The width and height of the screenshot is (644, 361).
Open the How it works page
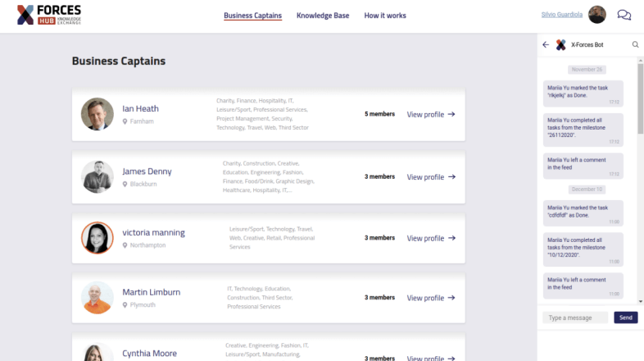point(385,16)
